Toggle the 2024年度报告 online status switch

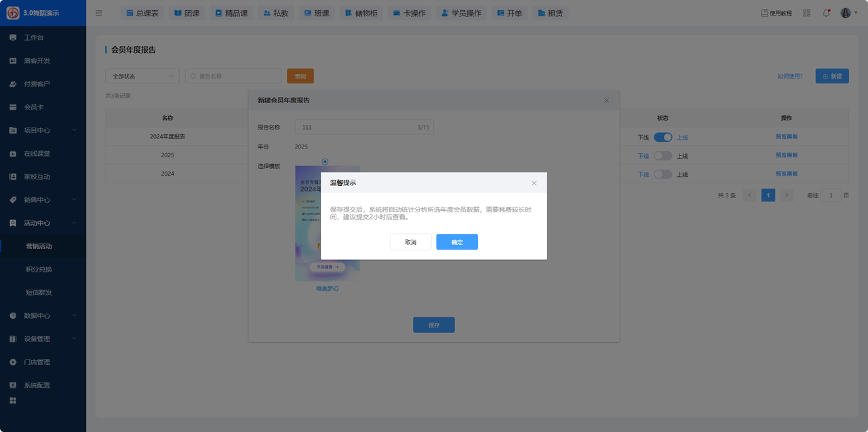(x=663, y=137)
